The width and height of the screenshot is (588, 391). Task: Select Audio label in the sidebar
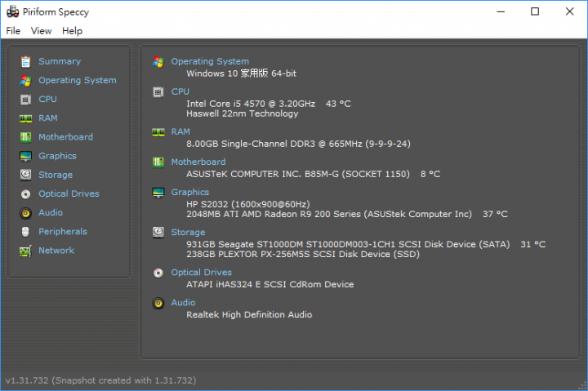51,212
